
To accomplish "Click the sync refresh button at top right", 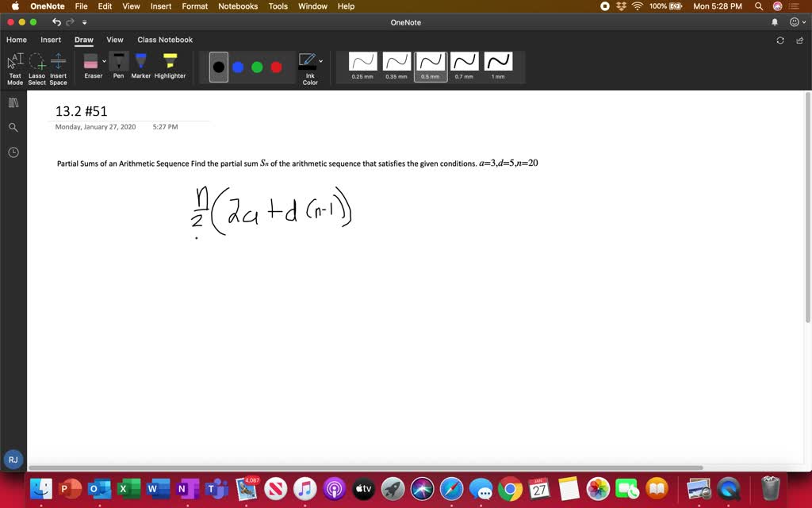I will (779, 40).
